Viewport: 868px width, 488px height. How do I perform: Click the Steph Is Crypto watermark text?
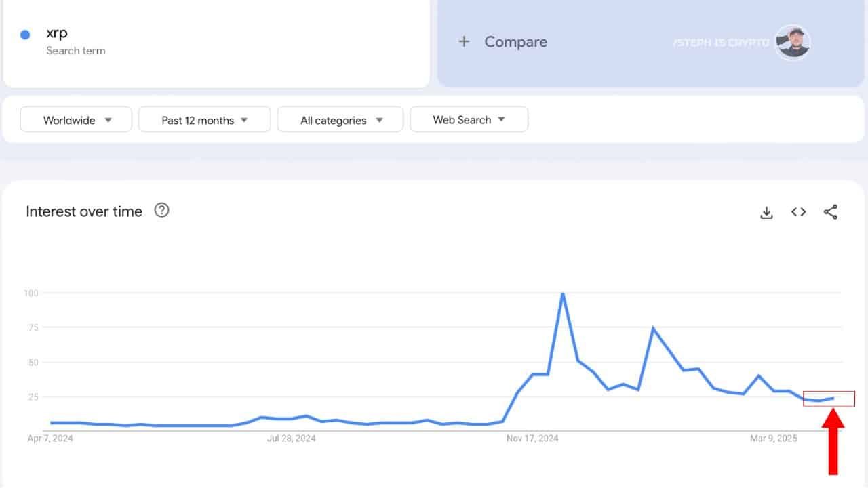(x=721, y=43)
